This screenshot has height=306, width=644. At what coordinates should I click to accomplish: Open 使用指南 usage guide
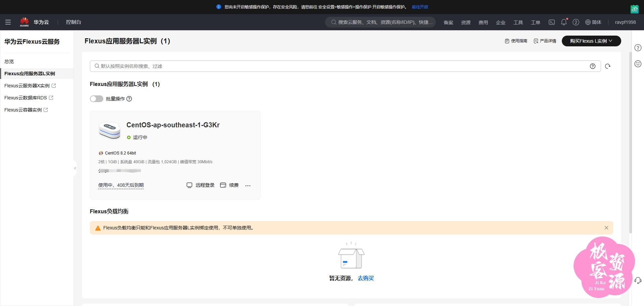point(516,41)
